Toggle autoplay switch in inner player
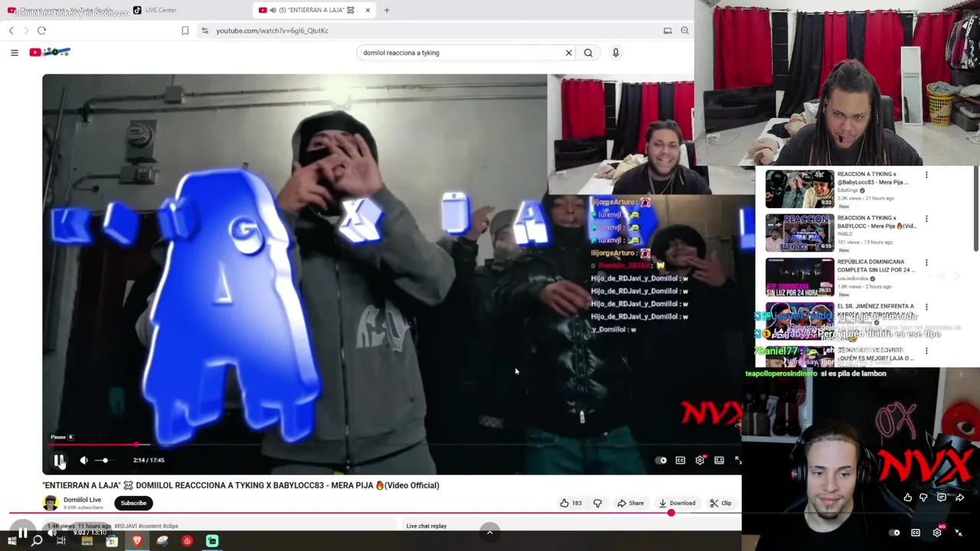The width and height of the screenshot is (980, 551). click(x=661, y=460)
